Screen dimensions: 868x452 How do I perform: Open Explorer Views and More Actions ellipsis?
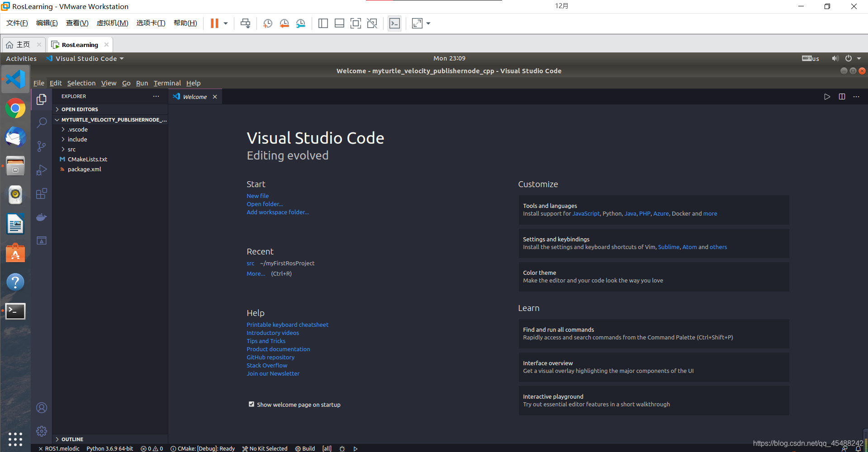click(156, 96)
